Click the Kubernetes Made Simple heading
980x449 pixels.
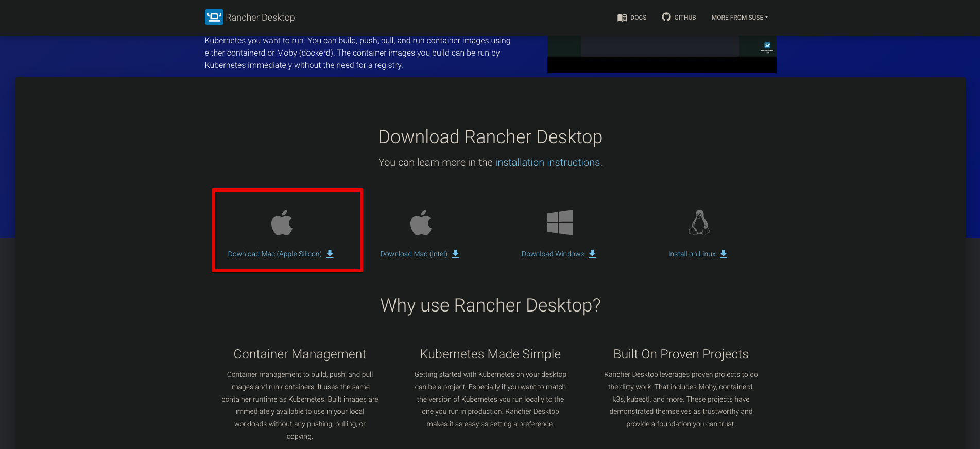(x=490, y=354)
